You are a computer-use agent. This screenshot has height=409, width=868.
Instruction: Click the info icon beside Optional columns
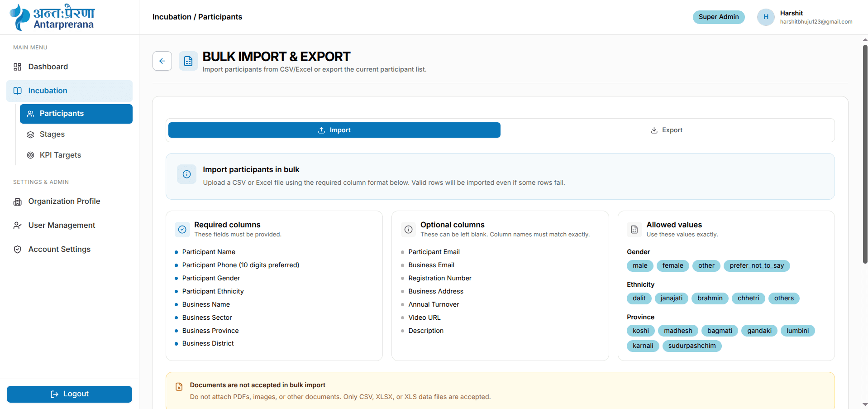408,230
